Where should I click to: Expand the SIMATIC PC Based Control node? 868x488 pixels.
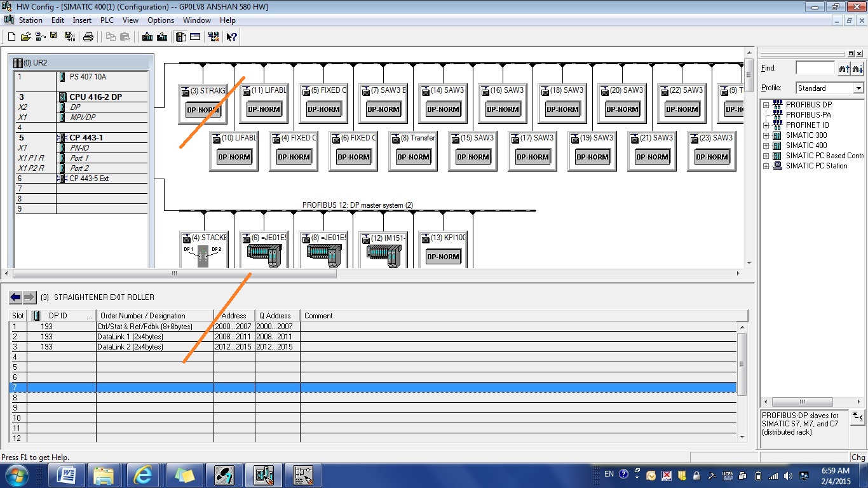766,156
